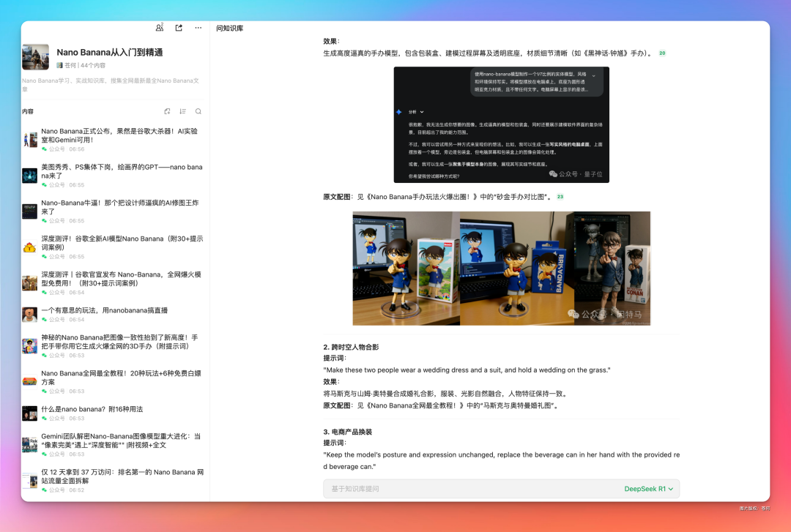Click the add content icon beside 内容
Image resolution: width=791 pixels, height=532 pixels.
tap(167, 111)
